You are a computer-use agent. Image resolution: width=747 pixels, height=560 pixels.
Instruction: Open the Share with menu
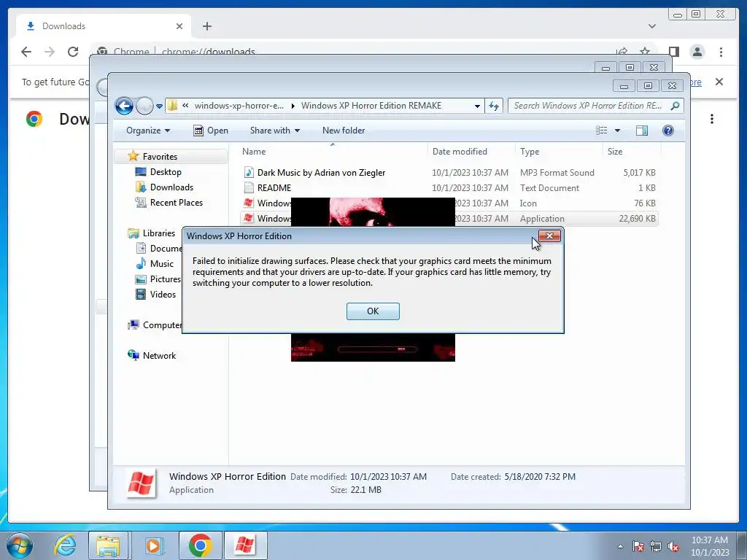coord(275,131)
